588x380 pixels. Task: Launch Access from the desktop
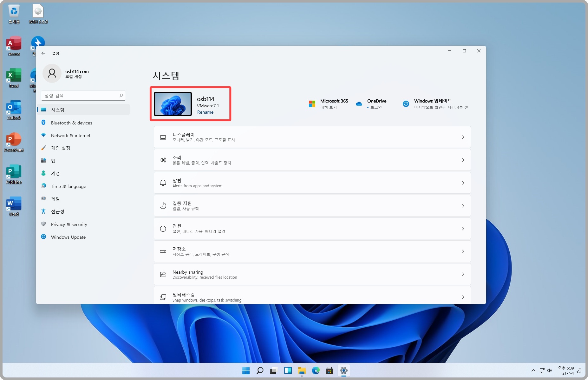tap(14, 46)
